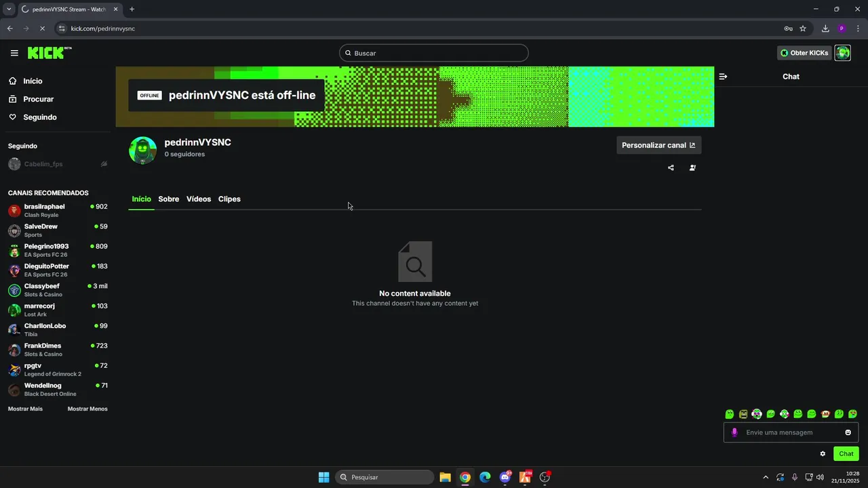This screenshot has height=488, width=868.
Task: Open chat settings gear icon
Action: (x=823, y=454)
